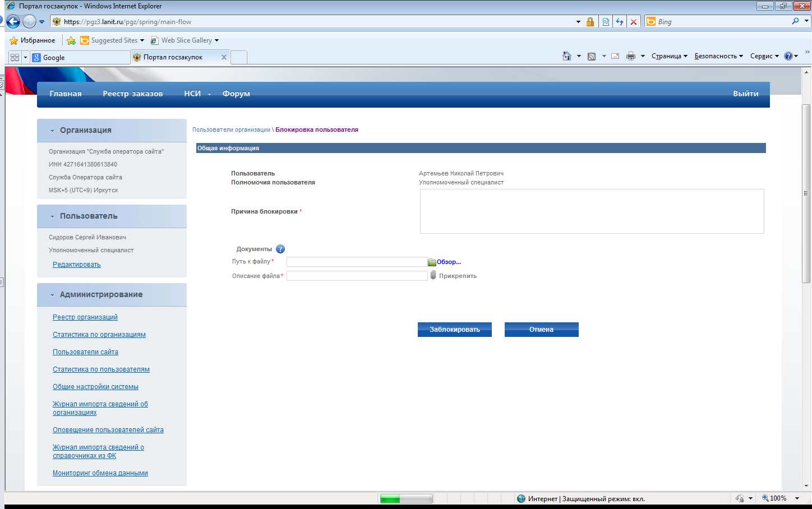Click Выйти to log out
This screenshot has height=509, width=812.
coord(746,94)
